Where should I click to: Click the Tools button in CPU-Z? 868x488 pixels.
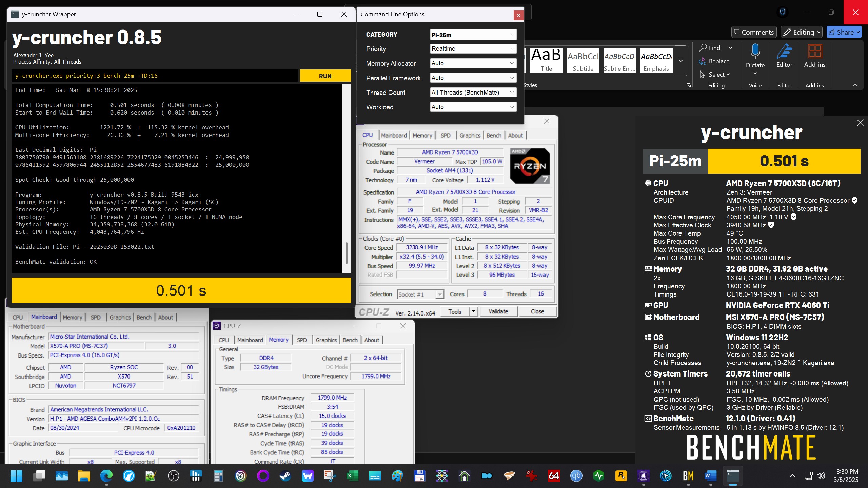[455, 311]
